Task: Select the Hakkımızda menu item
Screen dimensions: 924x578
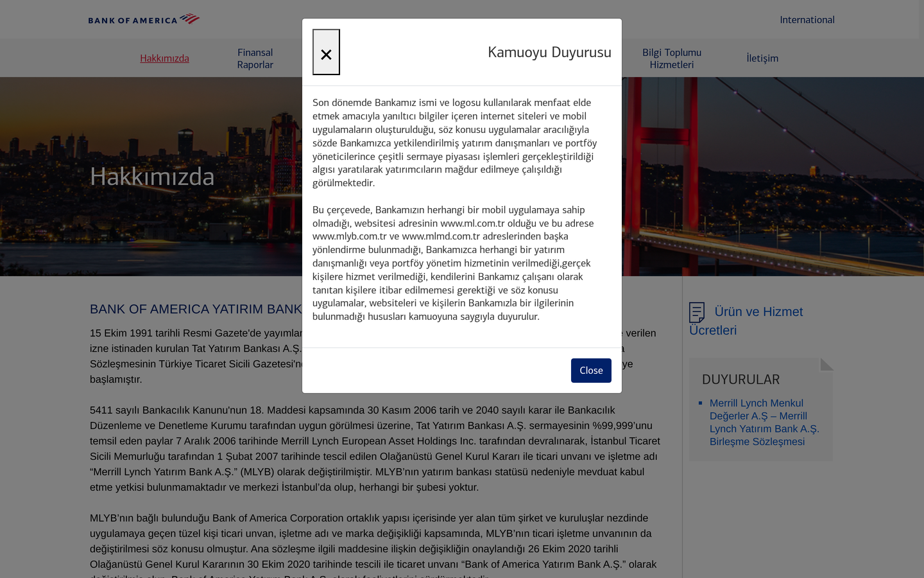Action: (164, 58)
